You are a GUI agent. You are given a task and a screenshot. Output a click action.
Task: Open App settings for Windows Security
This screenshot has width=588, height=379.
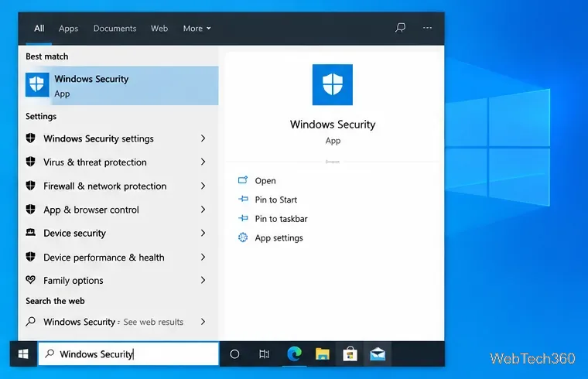tap(279, 237)
